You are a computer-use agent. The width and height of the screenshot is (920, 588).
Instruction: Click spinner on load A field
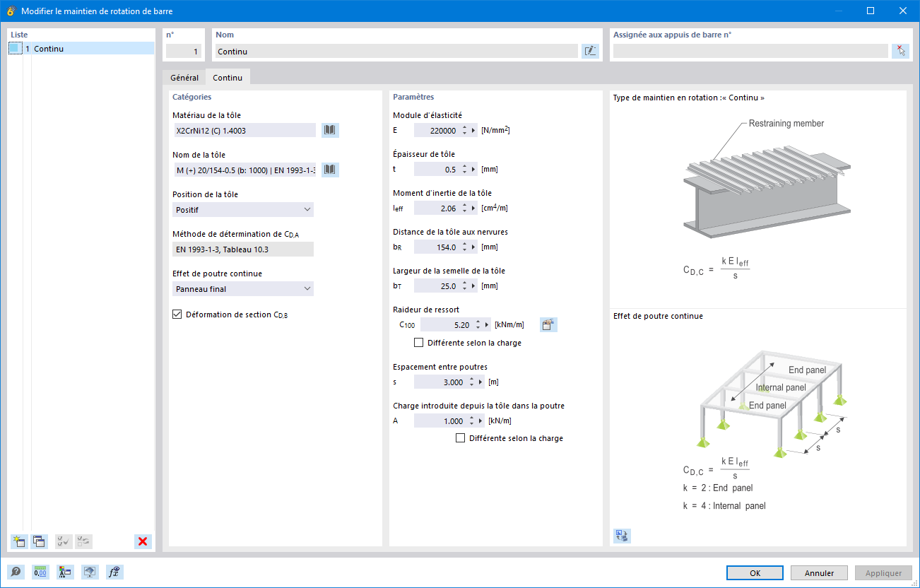[471, 421]
